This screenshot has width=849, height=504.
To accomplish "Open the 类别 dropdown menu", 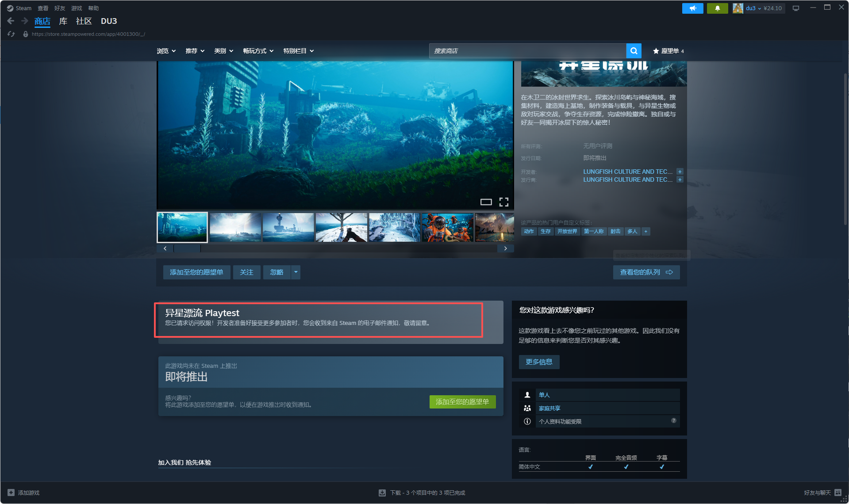I will [223, 51].
